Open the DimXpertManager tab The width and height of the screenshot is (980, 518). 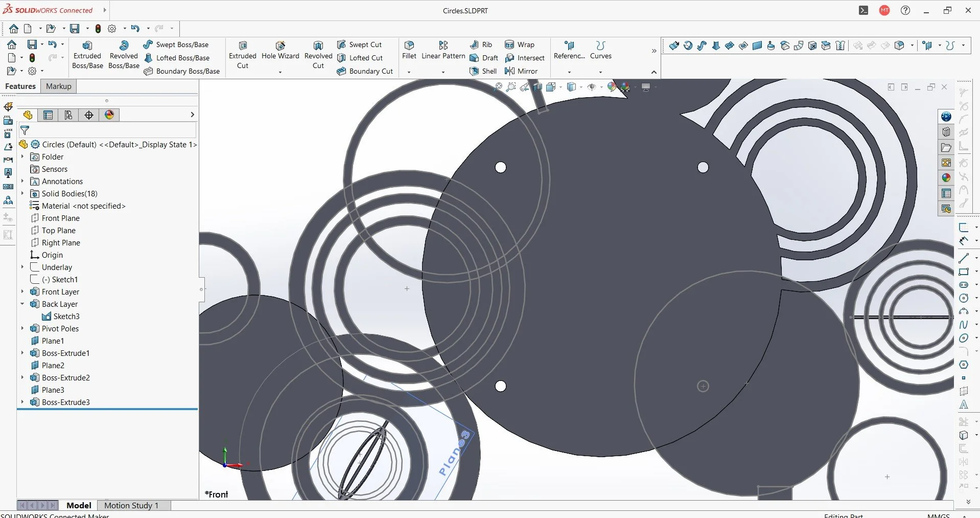pos(89,115)
